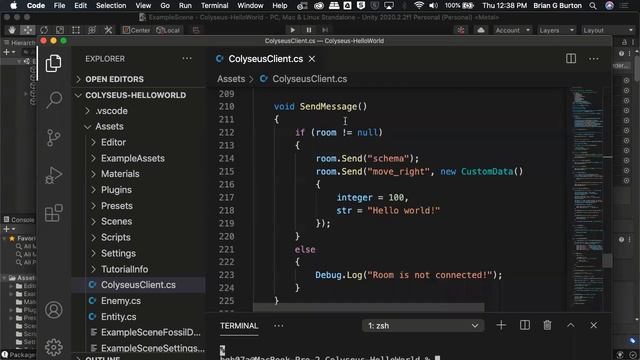
Task: Toggle Unity pivot Center button
Action: tap(136, 30)
